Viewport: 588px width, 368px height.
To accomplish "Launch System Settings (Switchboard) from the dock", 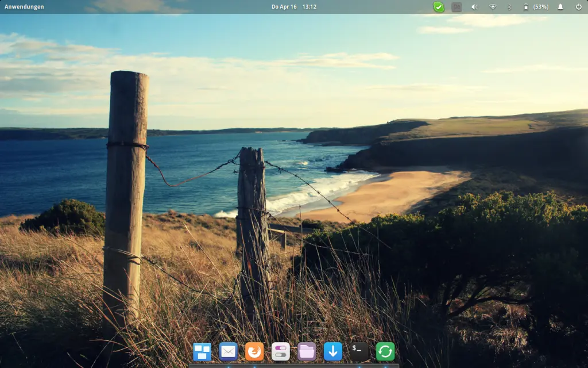I will pos(280,351).
